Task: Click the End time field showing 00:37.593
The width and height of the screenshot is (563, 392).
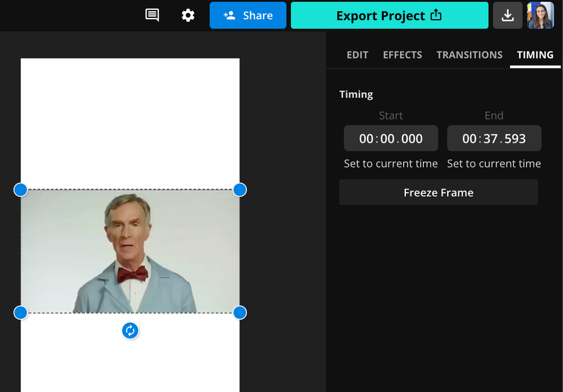Action: coord(494,138)
